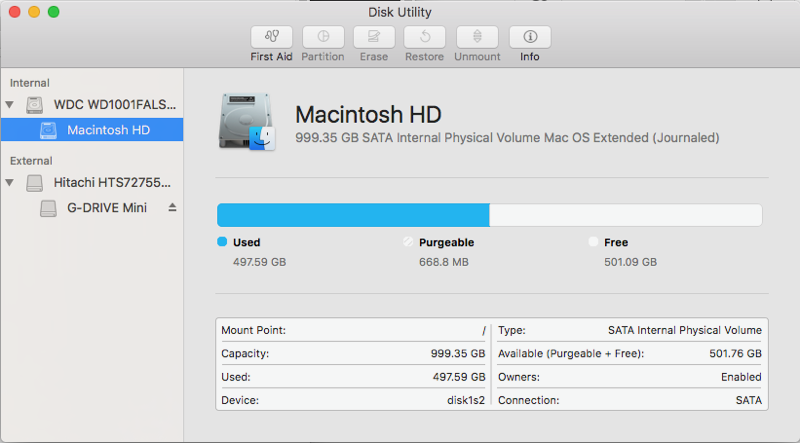Viewport: 800px width, 443px height.
Task: Click the large Macintosh HD Finder drive icon
Action: (x=247, y=122)
